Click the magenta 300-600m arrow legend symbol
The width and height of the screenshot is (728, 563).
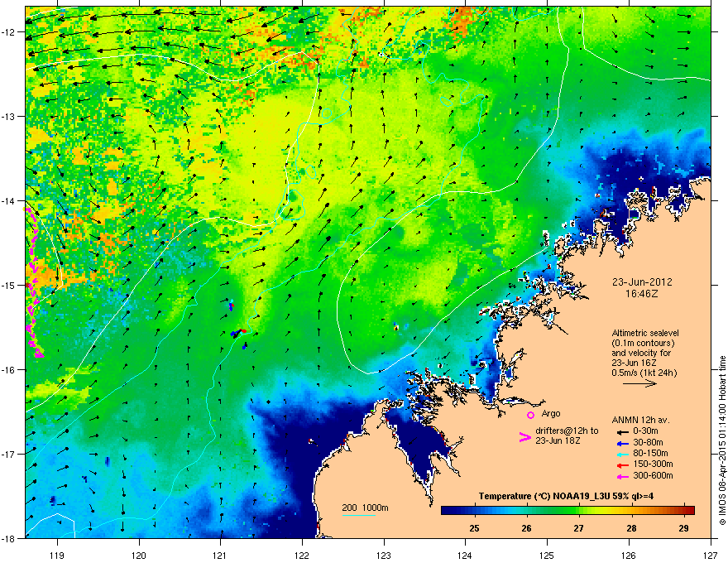622,476
